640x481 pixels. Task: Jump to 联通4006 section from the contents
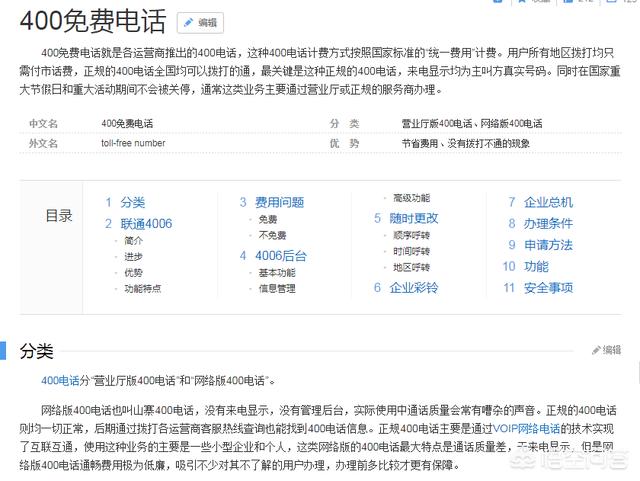[x=146, y=224]
